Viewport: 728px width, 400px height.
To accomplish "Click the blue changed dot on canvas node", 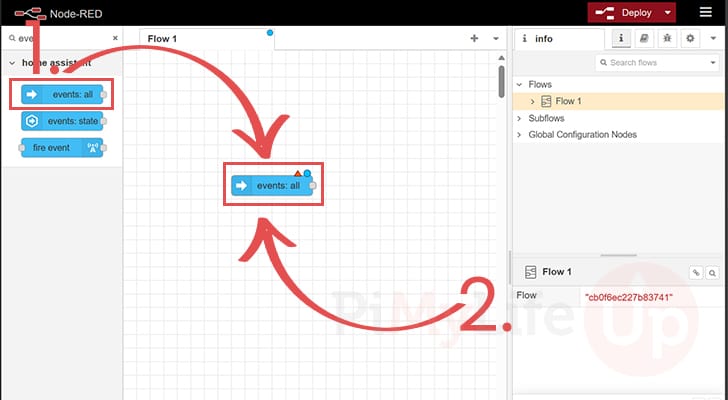I will point(307,174).
